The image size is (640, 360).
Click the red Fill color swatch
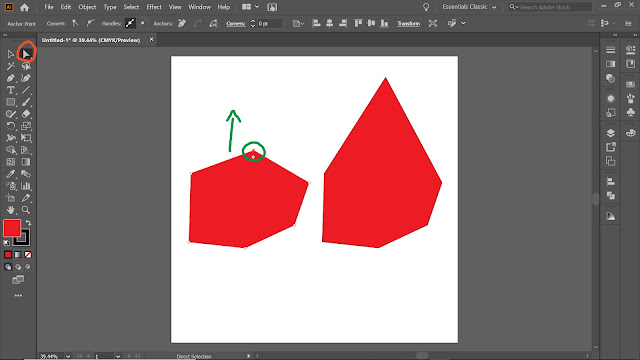click(x=12, y=228)
